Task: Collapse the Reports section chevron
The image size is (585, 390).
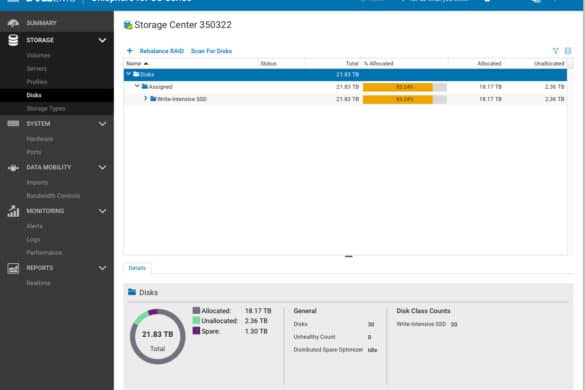Action: point(102,268)
